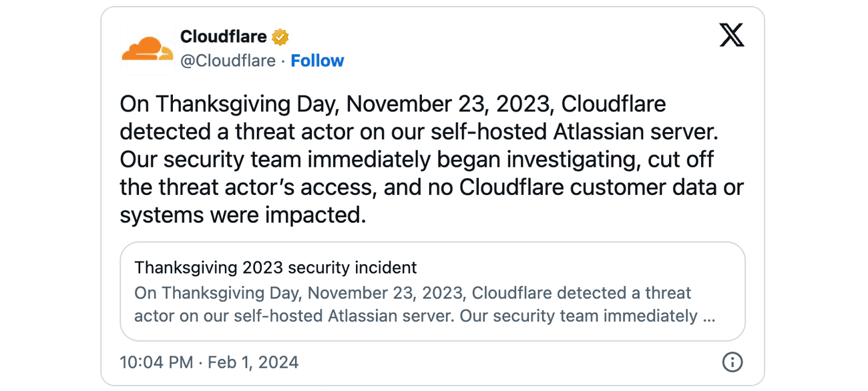Click the separator dot between handle and Follow
This screenshot has height=391, width=868.
pyautogui.click(x=282, y=60)
